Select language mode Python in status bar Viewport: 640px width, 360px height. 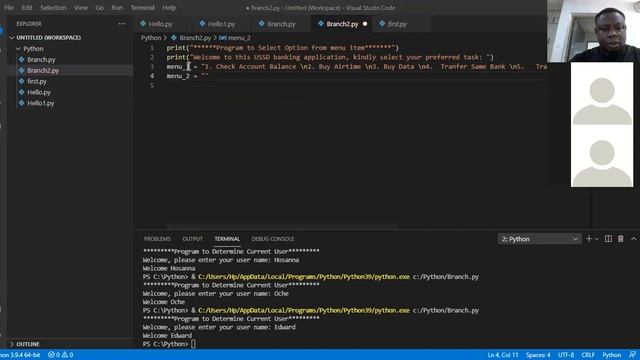point(611,355)
